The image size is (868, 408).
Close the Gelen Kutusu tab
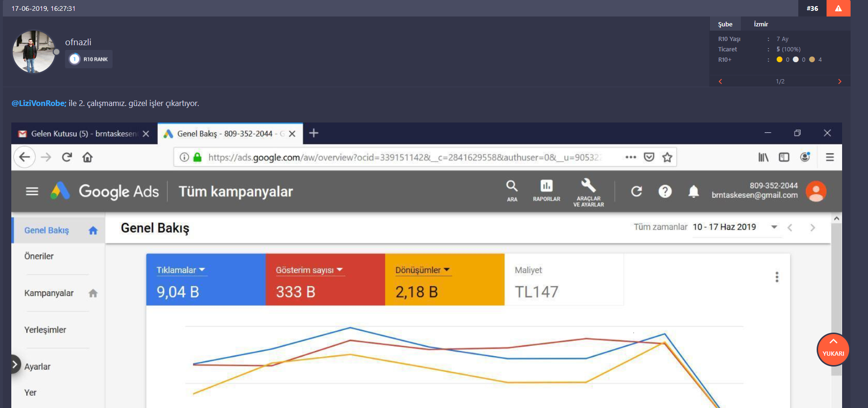pyautogui.click(x=146, y=134)
